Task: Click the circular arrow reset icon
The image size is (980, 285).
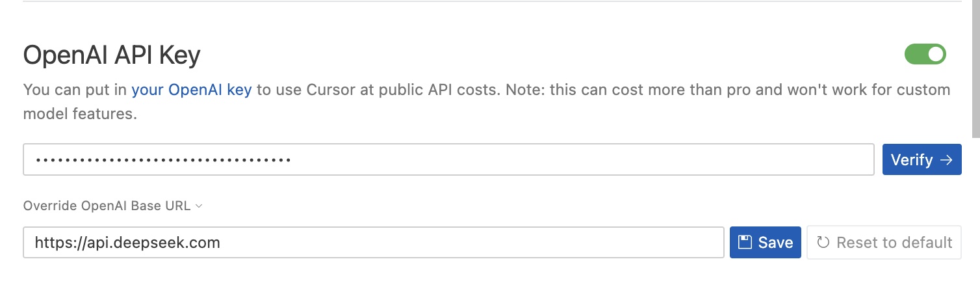Action: coord(823,243)
